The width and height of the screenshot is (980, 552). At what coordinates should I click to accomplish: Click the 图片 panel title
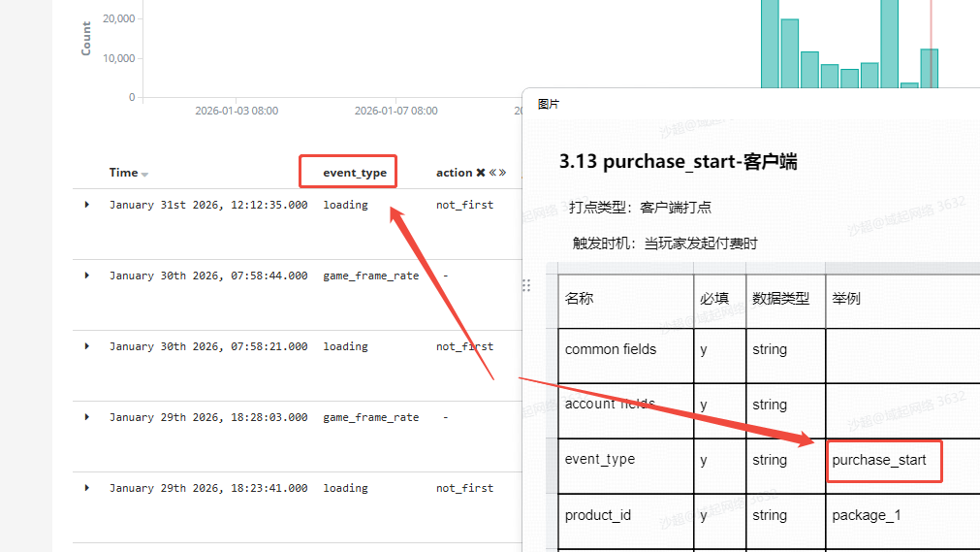[549, 104]
